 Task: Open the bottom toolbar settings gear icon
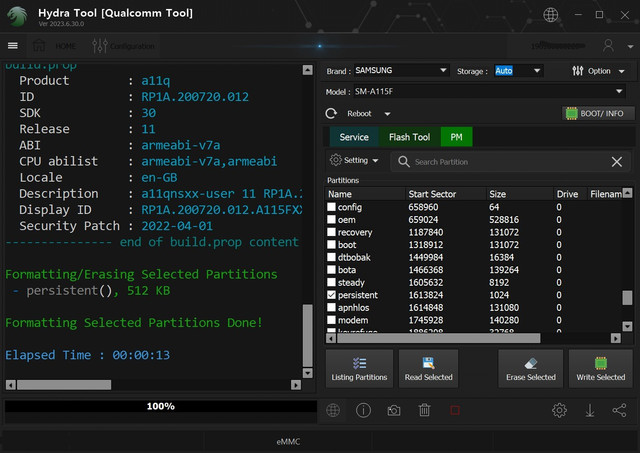point(559,410)
